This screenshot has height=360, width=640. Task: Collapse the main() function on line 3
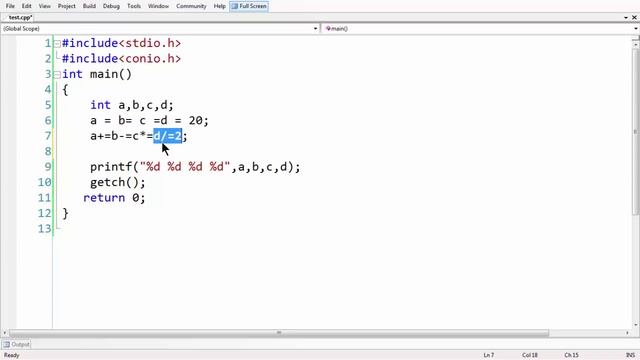[x=58, y=75]
